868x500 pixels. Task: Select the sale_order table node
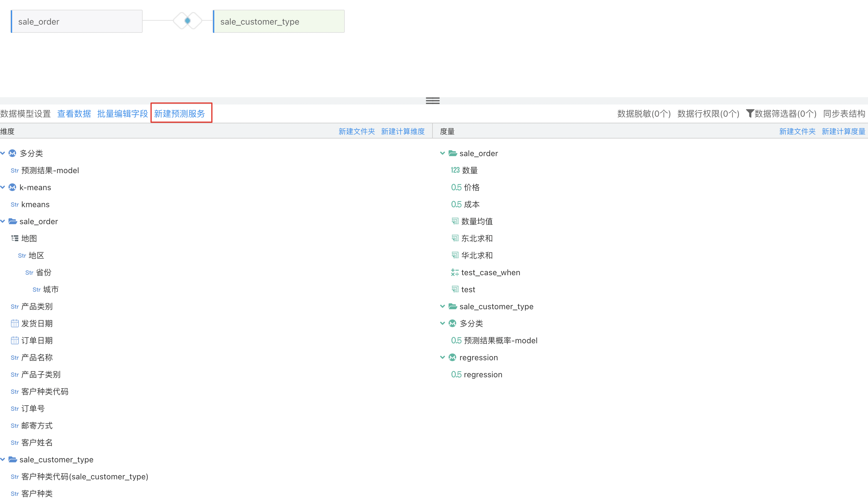click(76, 21)
